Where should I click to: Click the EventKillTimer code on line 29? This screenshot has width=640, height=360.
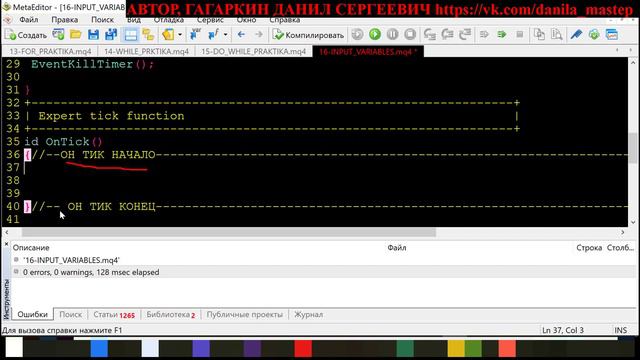click(x=93, y=64)
